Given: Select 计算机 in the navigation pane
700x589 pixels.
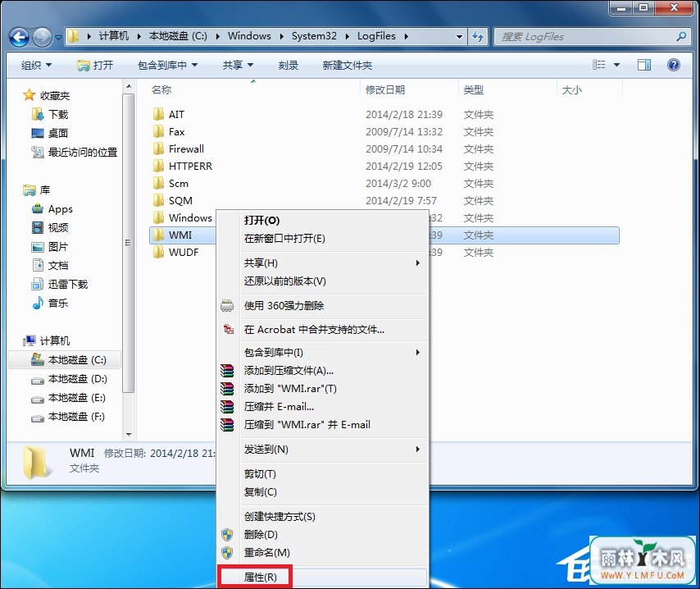Looking at the screenshot, I should (x=47, y=340).
